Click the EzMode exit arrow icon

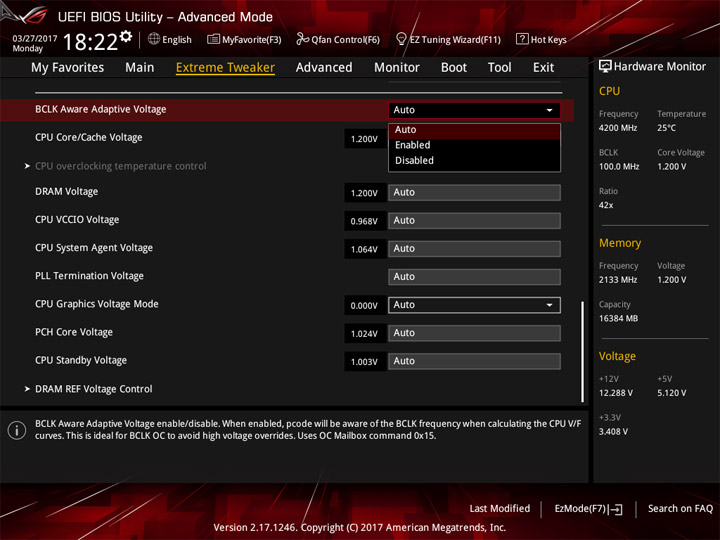pyautogui.click(x=616, y=509)
